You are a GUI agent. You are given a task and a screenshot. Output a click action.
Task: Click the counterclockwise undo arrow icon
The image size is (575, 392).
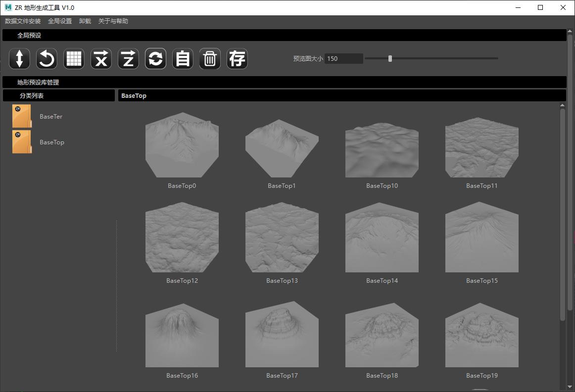(x=47, y=59)
